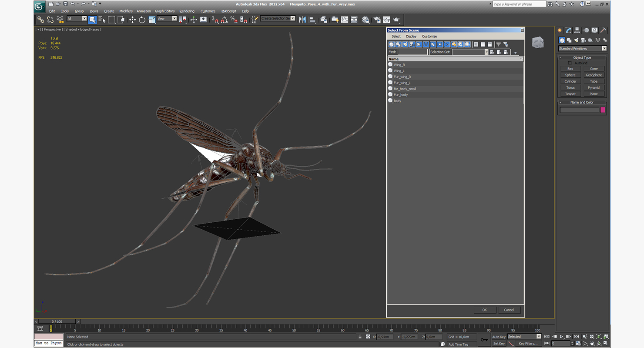The image size is (644, 348).
Task: Open the Customize menu in Select From Scene
Action: [429, 37]
